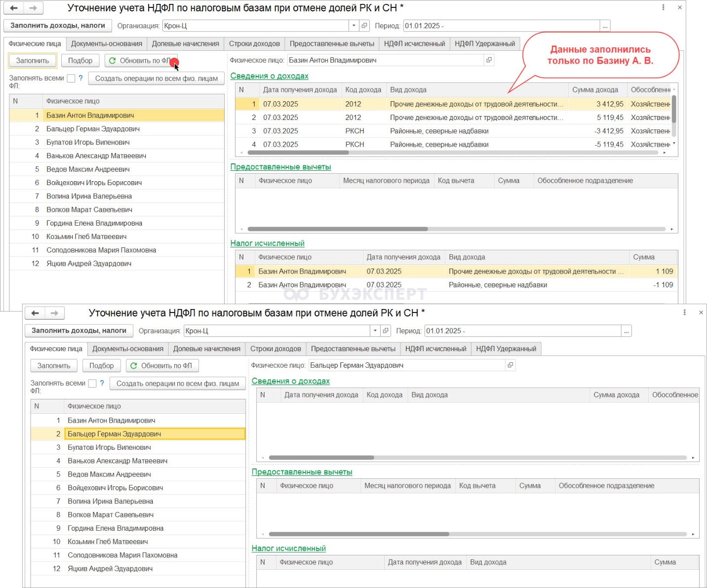
Task: Open НДФЛ Удержанный tab in bottom window
Action: [x=506, y=349]
